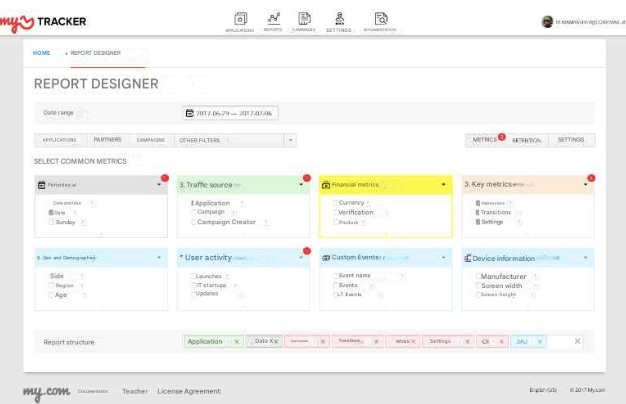Open the License Agreement footer link

(x=189, y=391)
